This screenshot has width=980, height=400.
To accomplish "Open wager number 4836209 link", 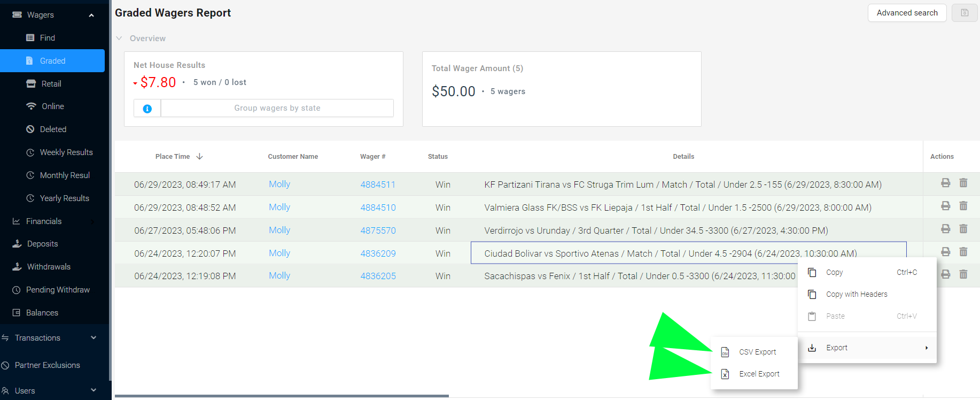I will coord(378,253).
